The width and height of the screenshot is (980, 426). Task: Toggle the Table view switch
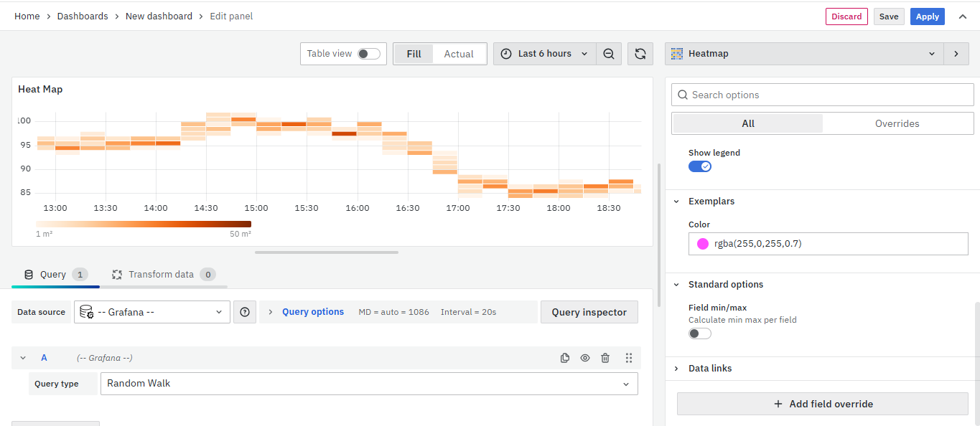[368, 54]
